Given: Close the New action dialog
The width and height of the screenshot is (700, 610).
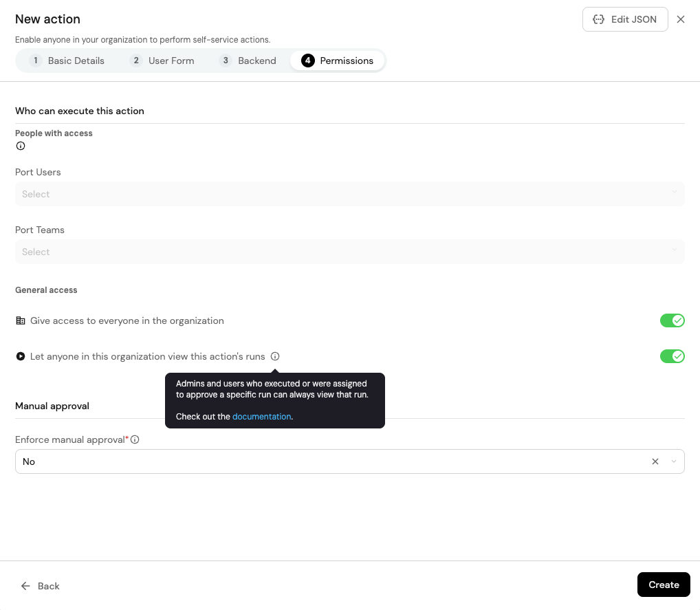Looking at the screenshot, I should point(681,19).
